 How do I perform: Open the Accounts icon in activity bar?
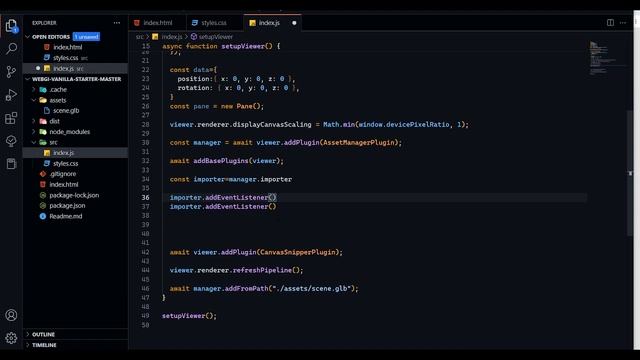click(11, 315)
